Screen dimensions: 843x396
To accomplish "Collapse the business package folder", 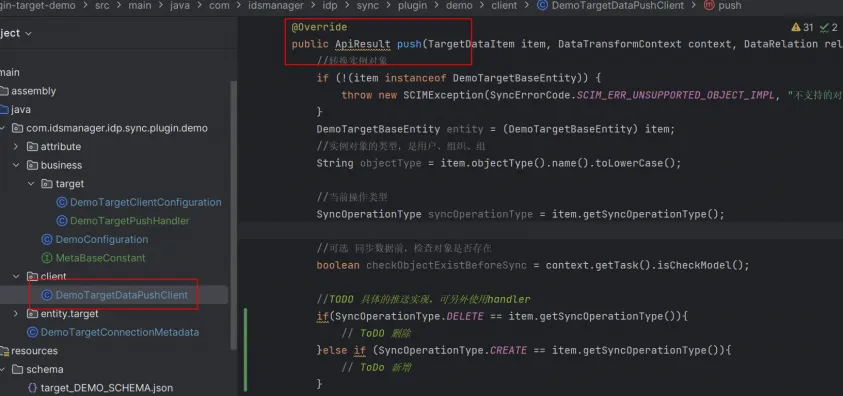I will [16, 165].
